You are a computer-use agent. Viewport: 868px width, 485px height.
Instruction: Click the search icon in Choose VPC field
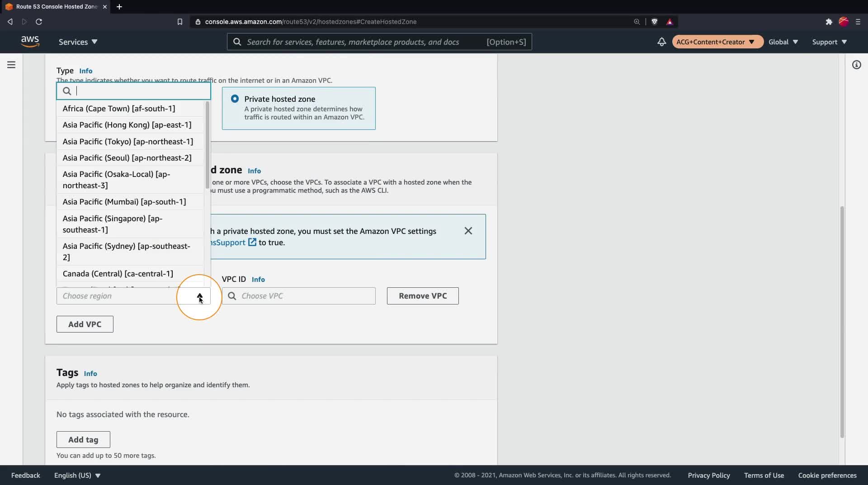click(x=232, y=296)
